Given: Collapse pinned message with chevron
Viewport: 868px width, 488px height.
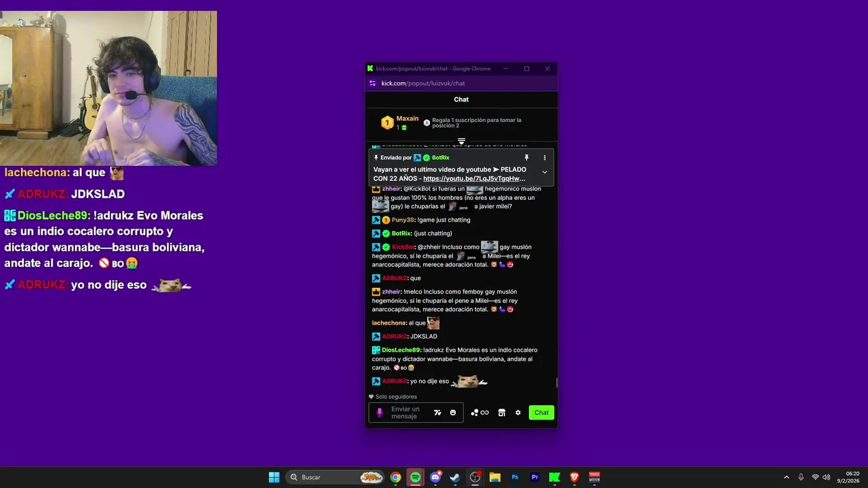Looking at the screenshot, I should tap(544, 172).
